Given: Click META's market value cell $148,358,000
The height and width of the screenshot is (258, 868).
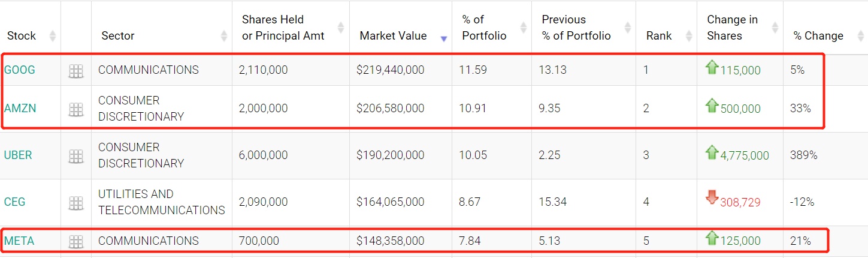Looking at the screenshot, I should coord(390,241).
